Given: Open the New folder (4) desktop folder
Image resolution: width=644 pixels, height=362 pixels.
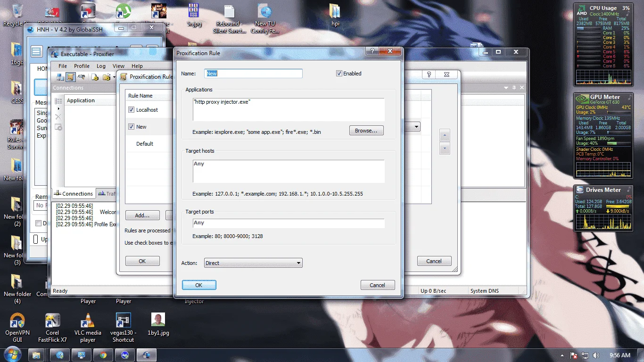Looking at the screenshot, I should 17,289.
